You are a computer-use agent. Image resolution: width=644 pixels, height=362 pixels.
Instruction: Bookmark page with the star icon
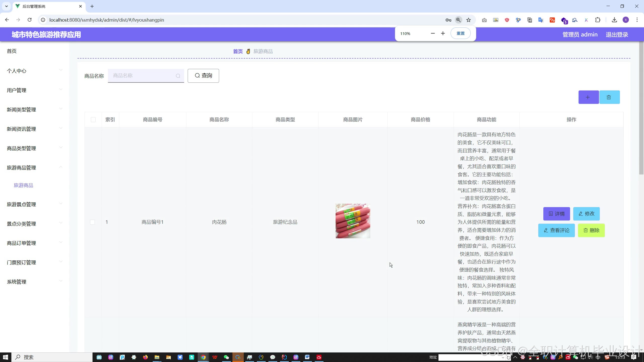pos(468,20)
